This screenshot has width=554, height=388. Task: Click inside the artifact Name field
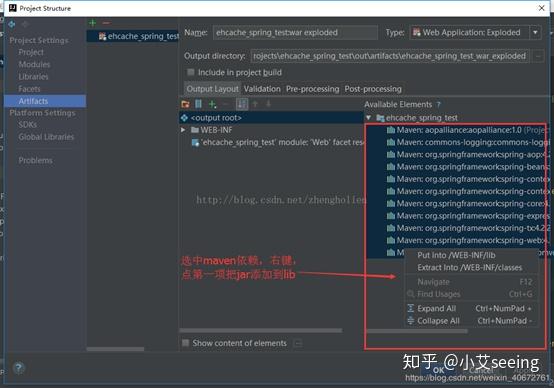click(x=295, y=33)
